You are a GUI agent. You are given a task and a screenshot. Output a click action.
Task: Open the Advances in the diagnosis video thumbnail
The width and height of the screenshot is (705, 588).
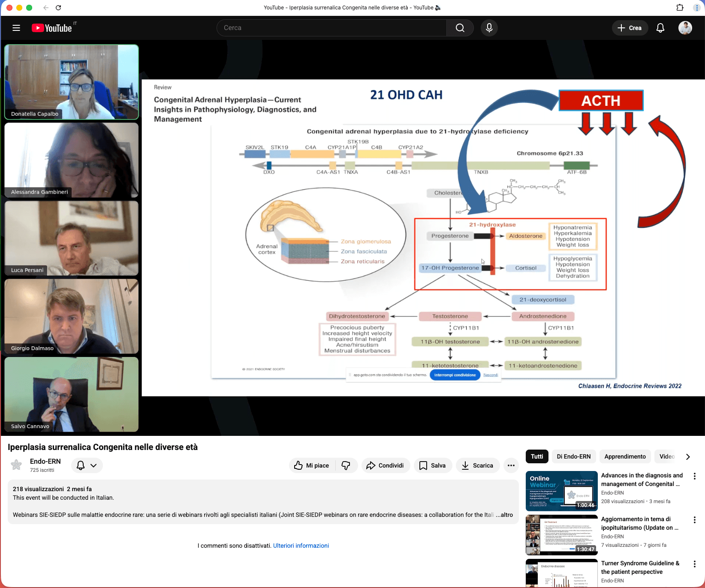tap(561, 491)
